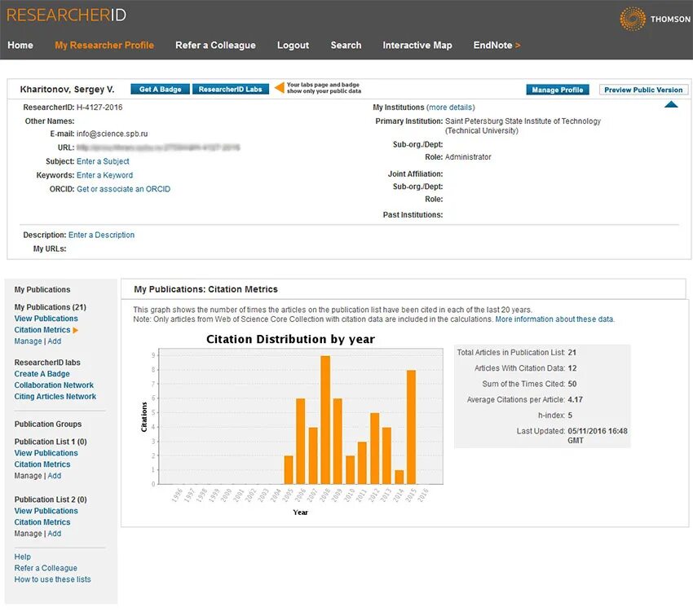Screen dimensions: 693x616
Task: Open the Interactive Map page
Action: coord(417,46)
